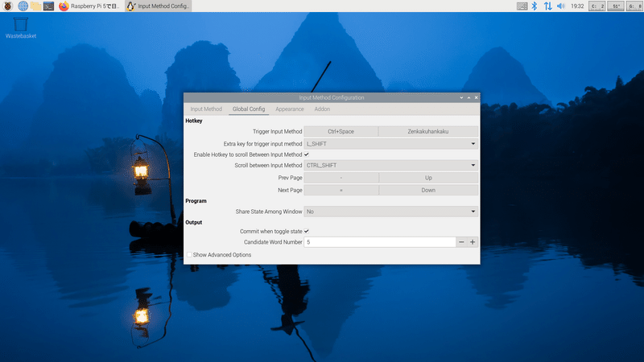The height and width of the screenshot is (362, 644).
Task: Focus the Candidate Word Number field
Action: (379, 242)
